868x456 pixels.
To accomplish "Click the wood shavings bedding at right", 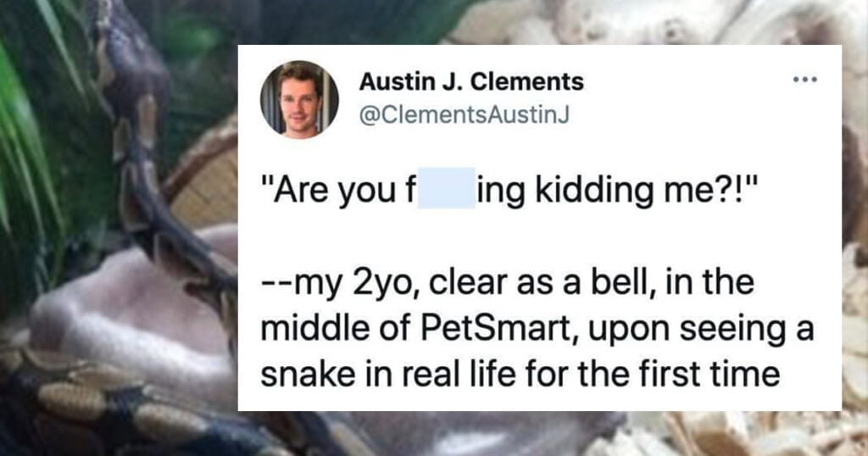I will point(854,332).
